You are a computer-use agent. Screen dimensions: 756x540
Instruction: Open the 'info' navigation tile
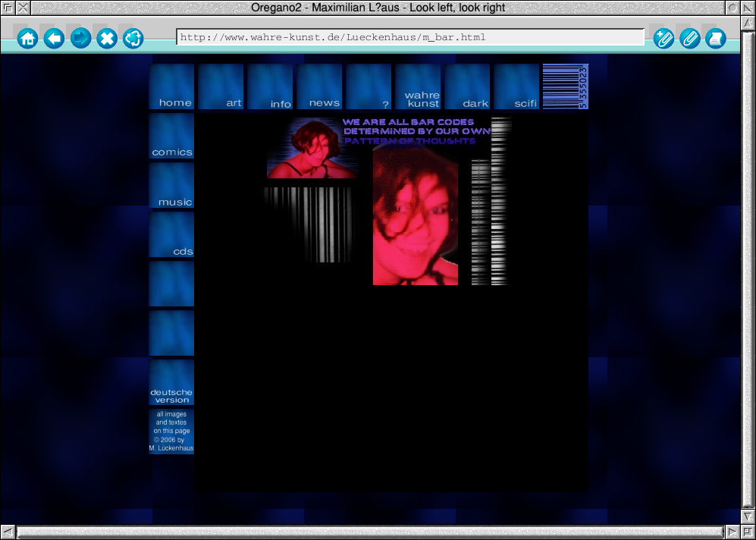coord(270,86)
